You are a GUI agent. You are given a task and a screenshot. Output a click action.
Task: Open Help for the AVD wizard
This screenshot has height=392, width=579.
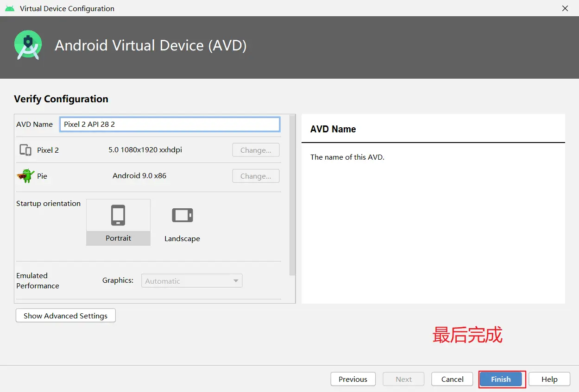click(x=549, y=379)
